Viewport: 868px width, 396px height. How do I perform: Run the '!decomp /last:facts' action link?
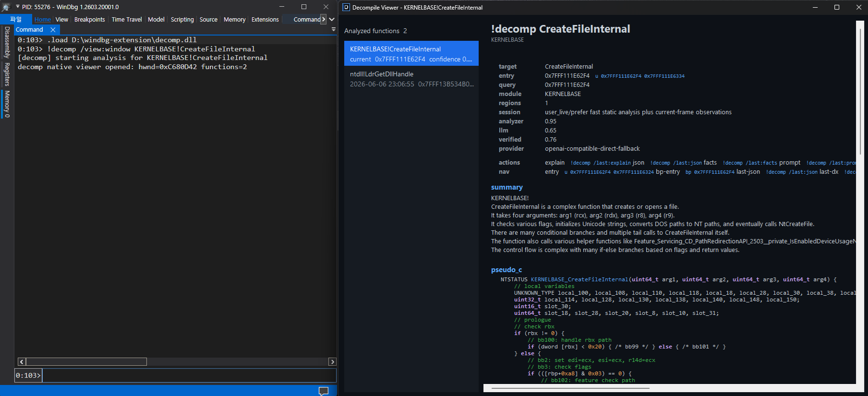tap(750, 163)
